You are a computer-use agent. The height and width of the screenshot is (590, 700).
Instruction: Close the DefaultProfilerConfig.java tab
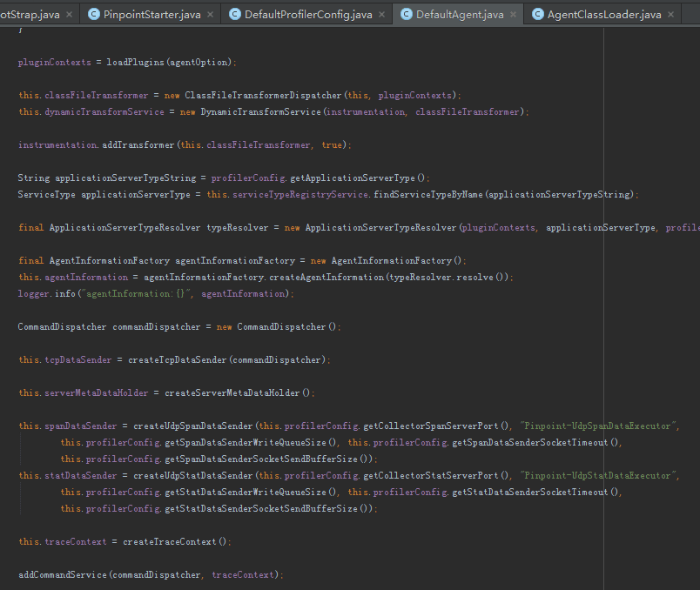pyautogui.click(x=383, y=15)
